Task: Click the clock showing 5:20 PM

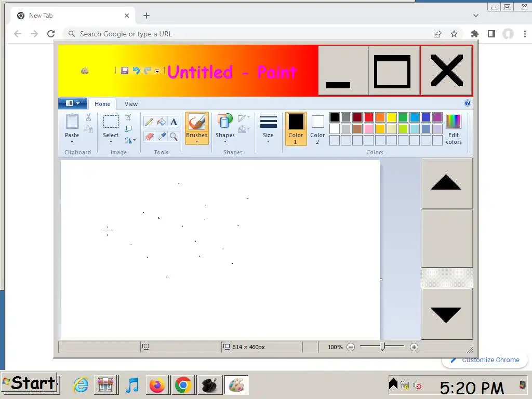Action: point(472,388)
